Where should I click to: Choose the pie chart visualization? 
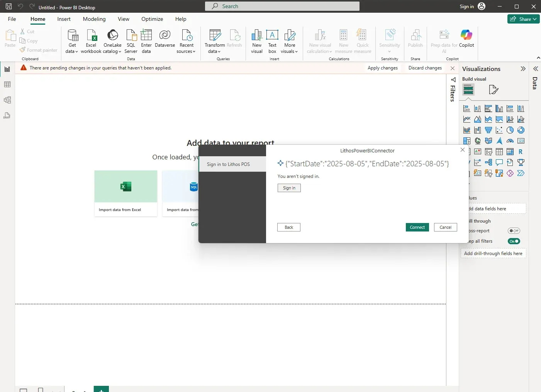pos(510,130)
